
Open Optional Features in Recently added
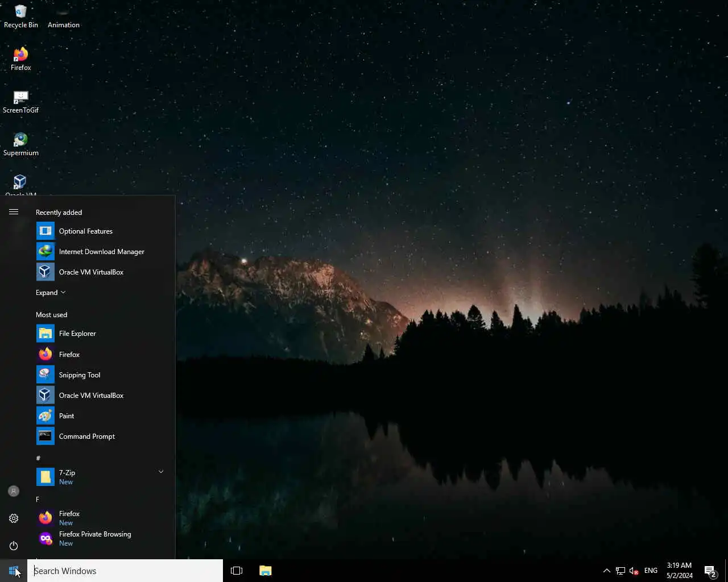click(x=101, y=231)
